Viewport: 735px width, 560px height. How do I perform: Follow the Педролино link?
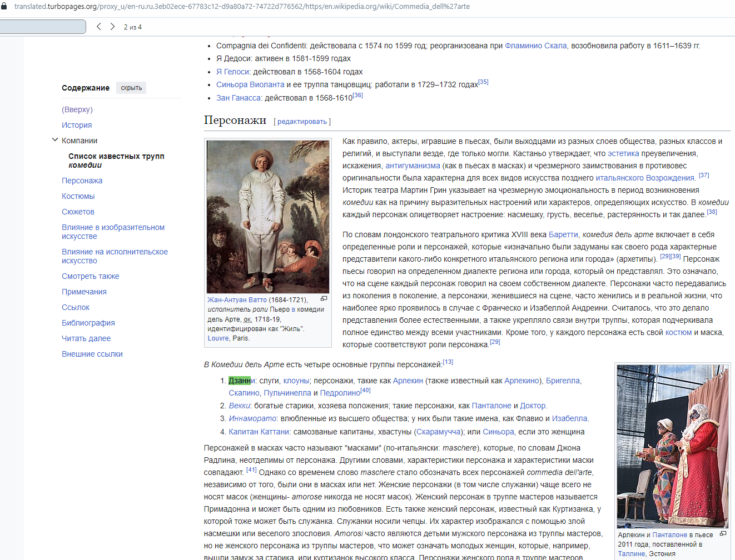point(340,393)
